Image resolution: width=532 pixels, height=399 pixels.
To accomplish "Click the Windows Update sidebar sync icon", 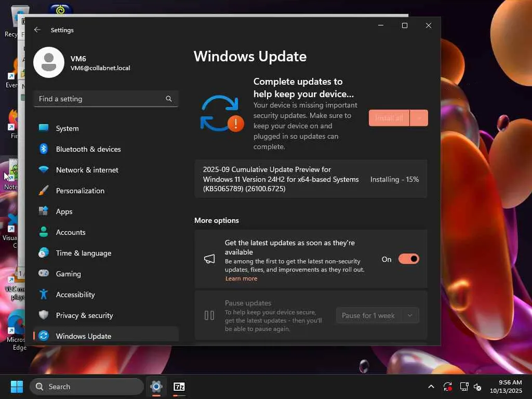I will pos(44,336).
